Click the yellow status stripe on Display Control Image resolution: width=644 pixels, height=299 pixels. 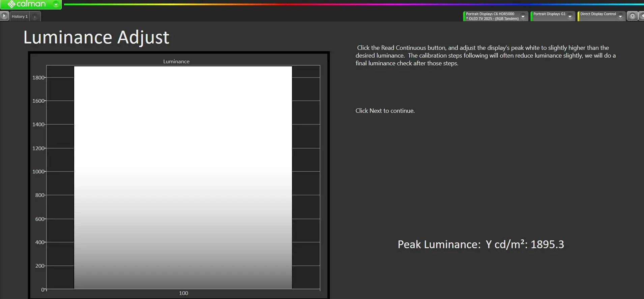pos(578,16)
